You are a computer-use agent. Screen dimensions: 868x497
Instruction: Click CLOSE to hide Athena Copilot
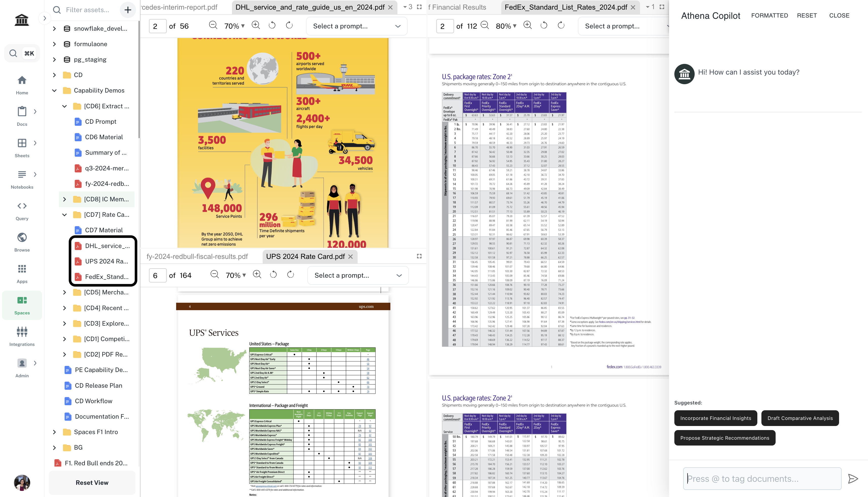click(x=839, y=15)
